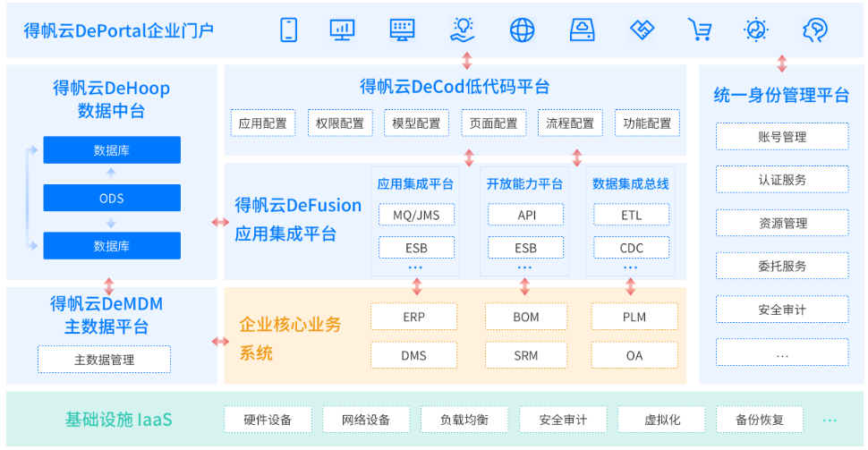This screenshot has width=868, height=450.
Task: Click the 备份恢复 box
Action: [x=760, y=420]
